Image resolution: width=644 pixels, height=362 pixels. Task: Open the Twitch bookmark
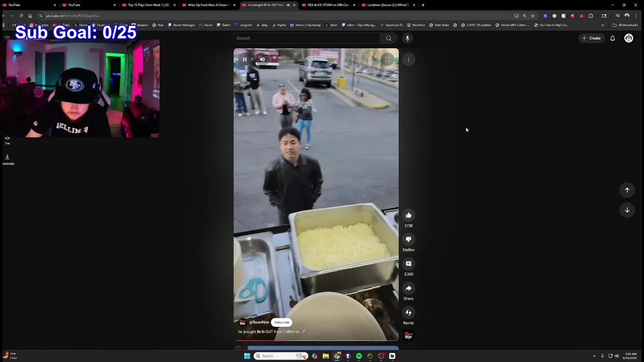pyautogui.click(x=223, y=25)
